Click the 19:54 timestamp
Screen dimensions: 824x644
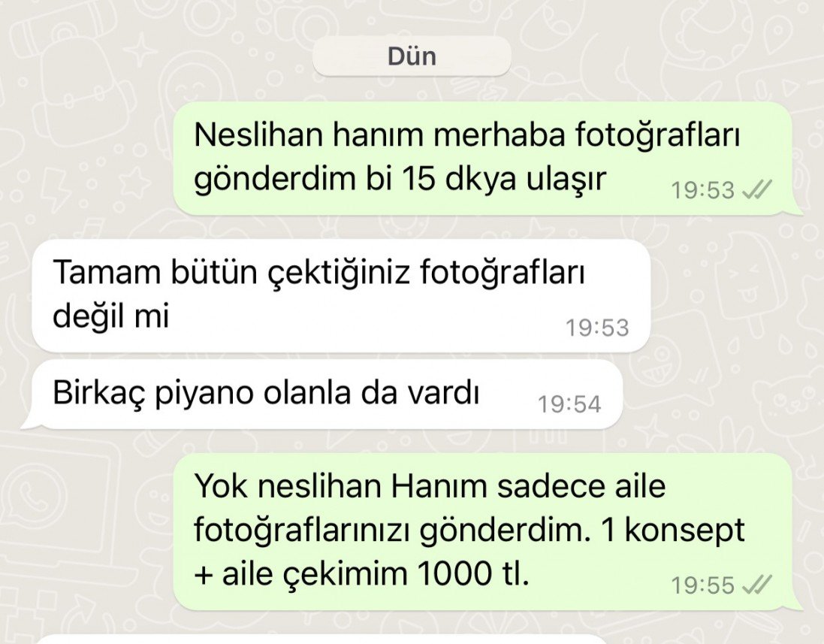[569, 404]
